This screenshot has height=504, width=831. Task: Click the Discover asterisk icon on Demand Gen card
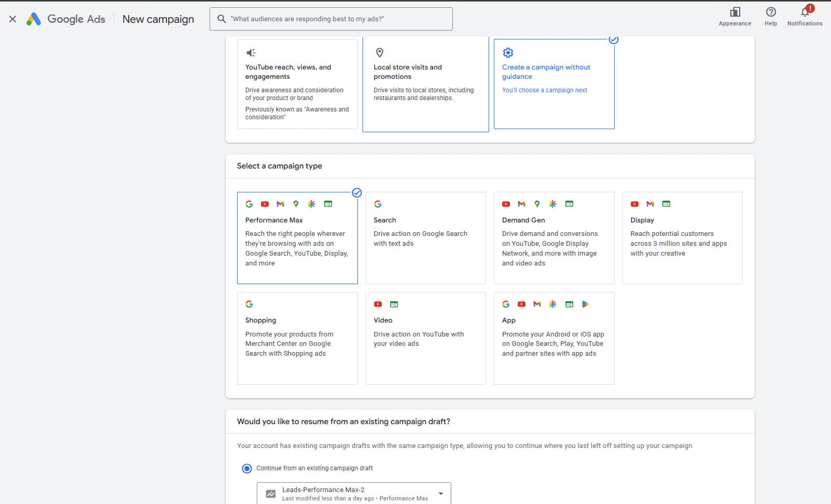552,204
